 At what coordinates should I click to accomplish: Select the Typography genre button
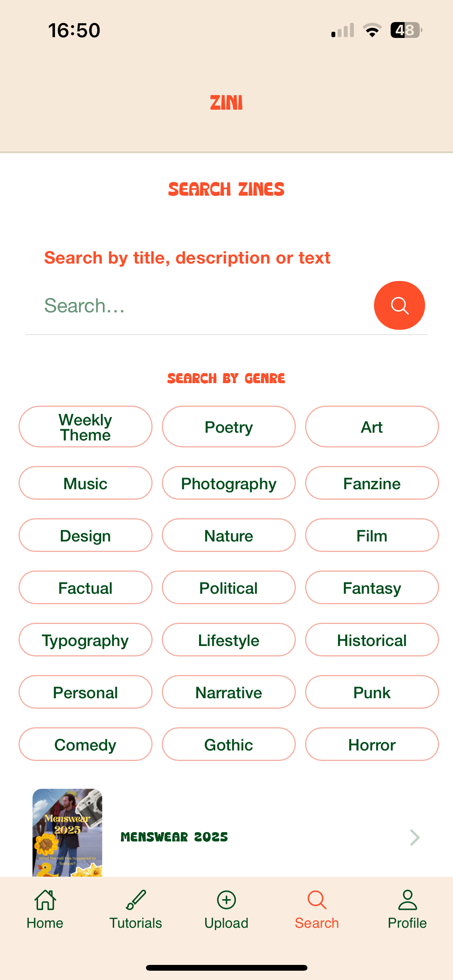click(86, 640)
